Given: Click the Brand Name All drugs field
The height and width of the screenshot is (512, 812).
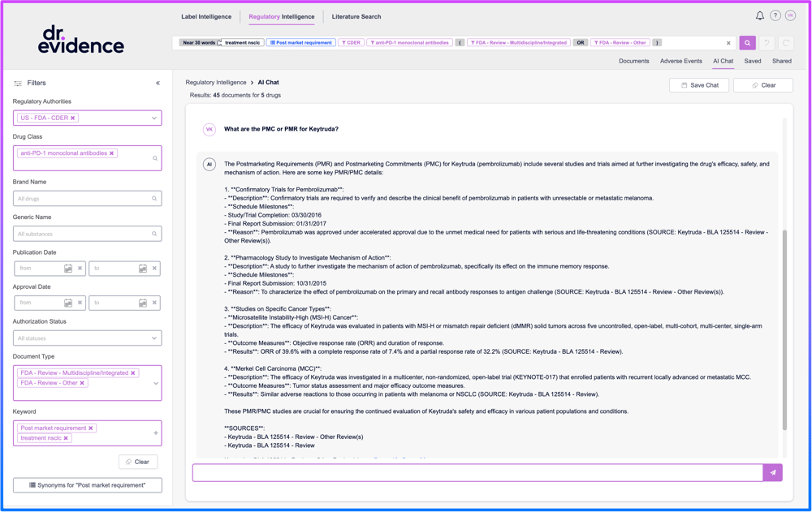Looking at the screenshot, I should pyautogui.click(x=87, y=198).
